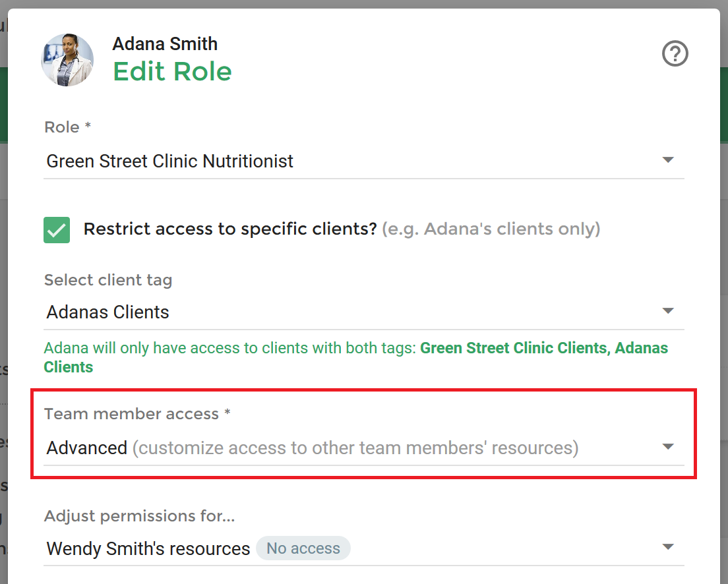The width and height of the screenshot is (728, 584).
Task: Click the Adana Smith name text
Action: (165, 44)
